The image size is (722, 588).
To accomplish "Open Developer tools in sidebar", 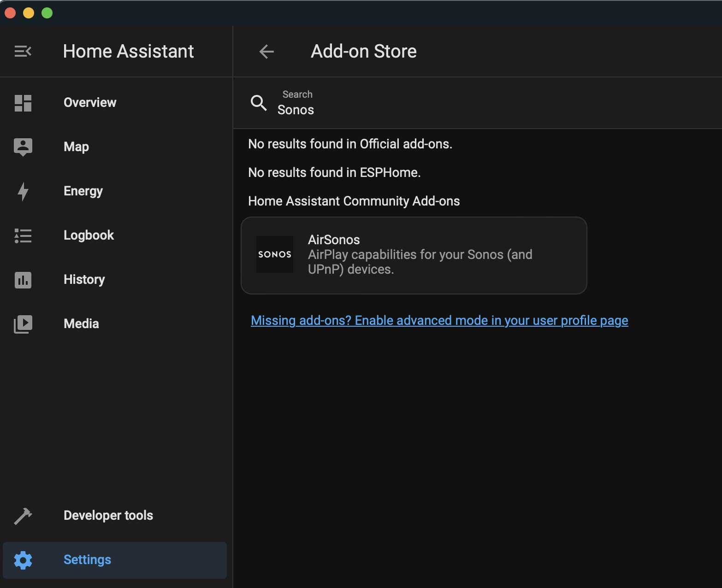I will tap(115, 516).
